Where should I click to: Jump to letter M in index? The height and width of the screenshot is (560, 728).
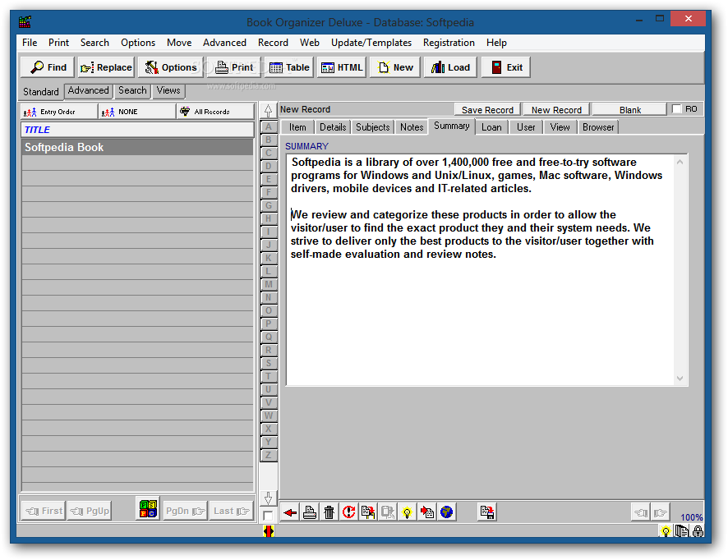pyautogui.click(x=269, y=284)
